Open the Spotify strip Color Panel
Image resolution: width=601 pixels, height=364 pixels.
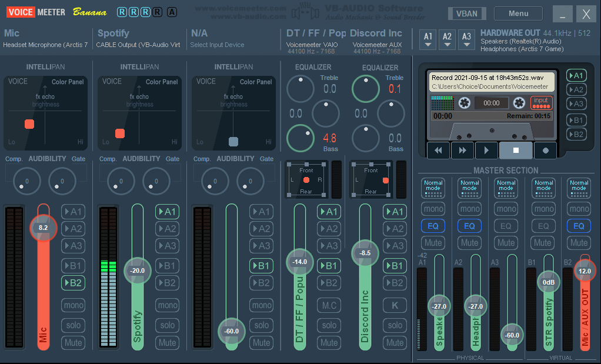(x=162, y=82)
